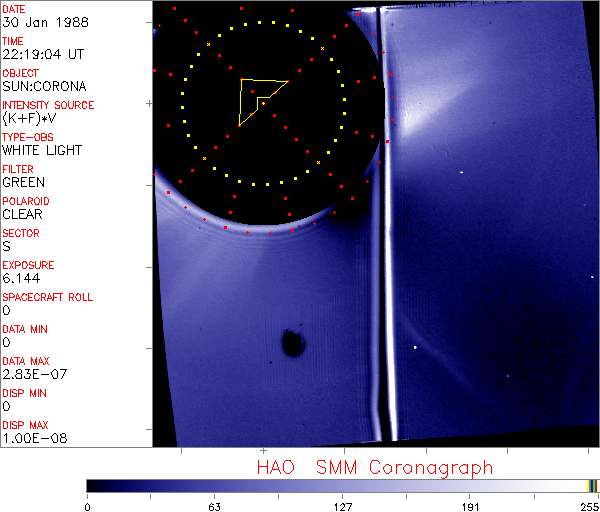Select the 'WHITE LIGHT' observation type
The width and height of the screenshot is (600, 512).
[x=41, y=151]
